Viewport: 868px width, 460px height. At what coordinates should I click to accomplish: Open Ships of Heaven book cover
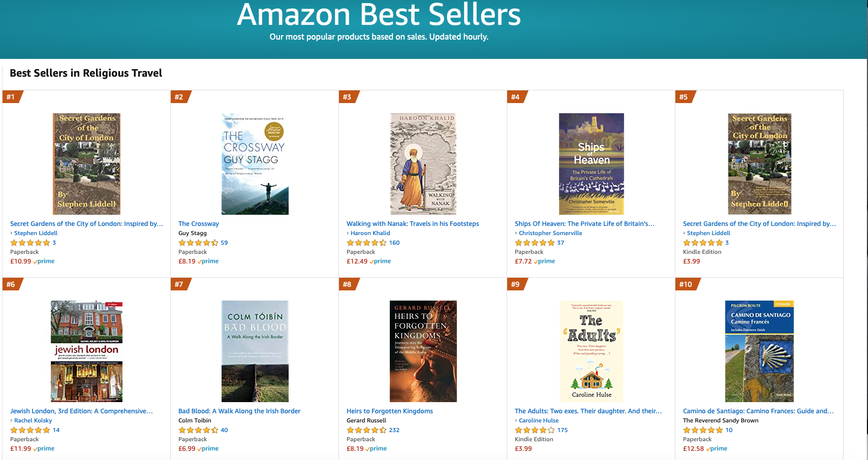(x=591, y=163)
